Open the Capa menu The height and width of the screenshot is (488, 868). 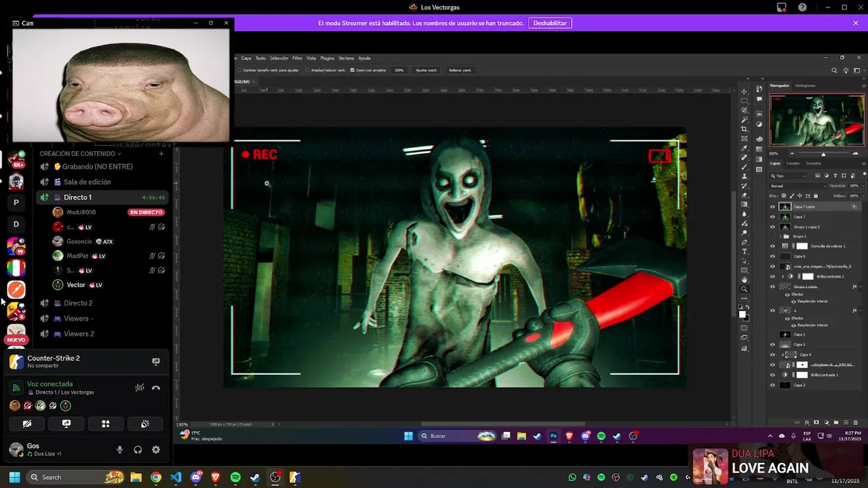click(246, 58)
